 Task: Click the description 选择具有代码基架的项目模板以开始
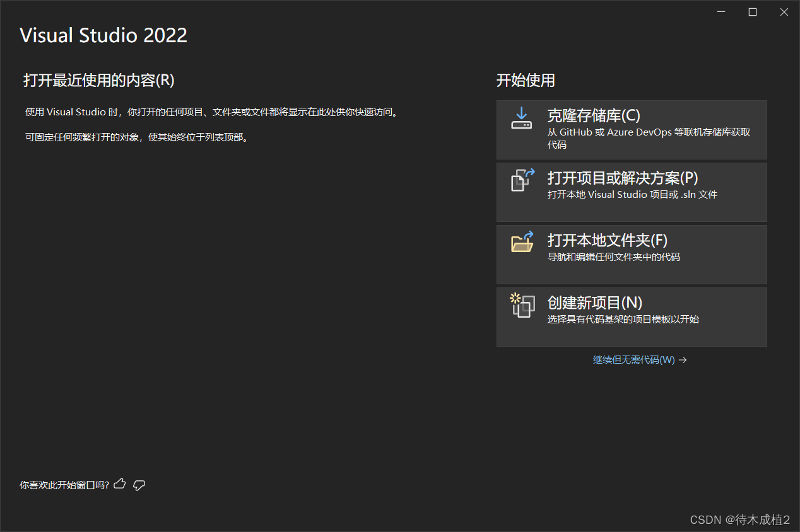click(623, 320)
